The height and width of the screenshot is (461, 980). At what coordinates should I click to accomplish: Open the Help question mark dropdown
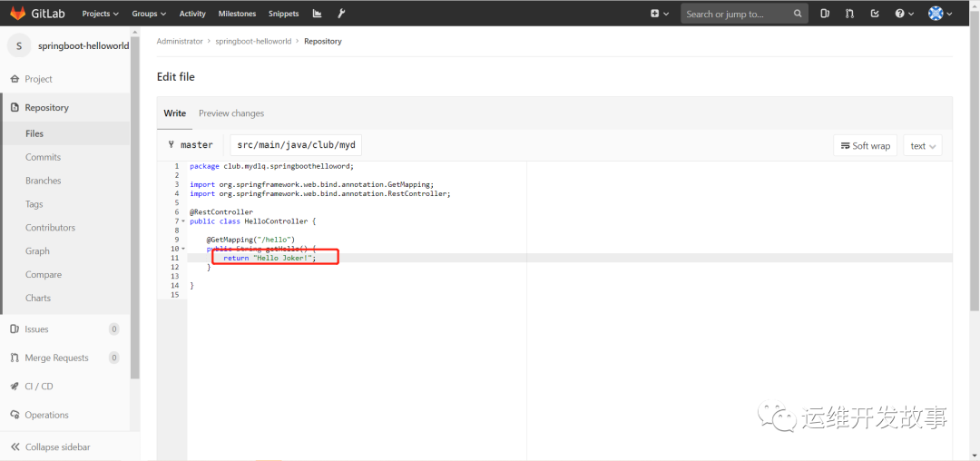tap(905, 13)
